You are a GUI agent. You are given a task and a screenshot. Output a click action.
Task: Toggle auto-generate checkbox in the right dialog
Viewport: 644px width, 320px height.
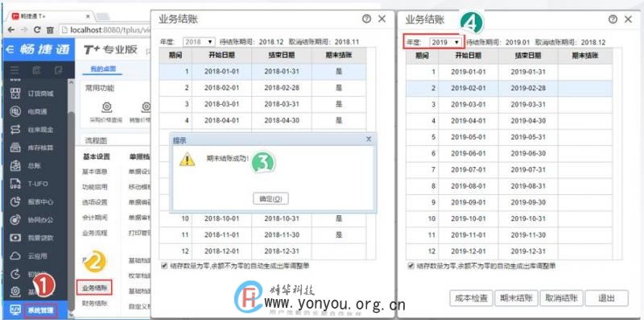tap(411, 266)
